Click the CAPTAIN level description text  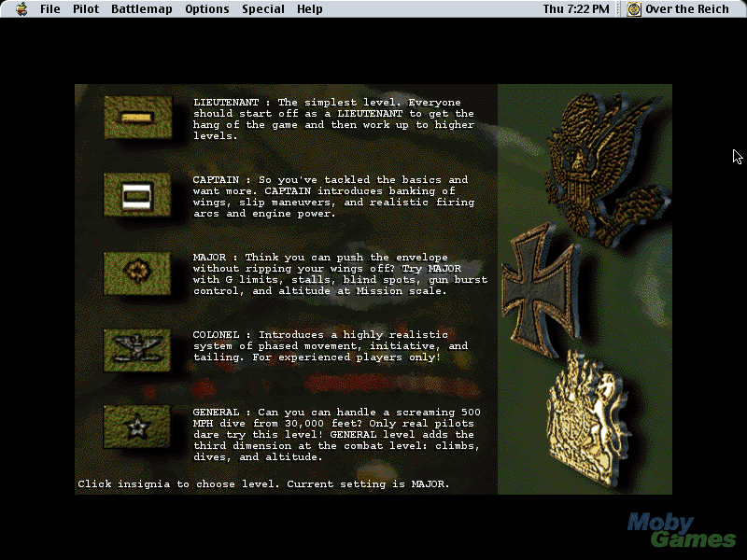coord(333,197)
